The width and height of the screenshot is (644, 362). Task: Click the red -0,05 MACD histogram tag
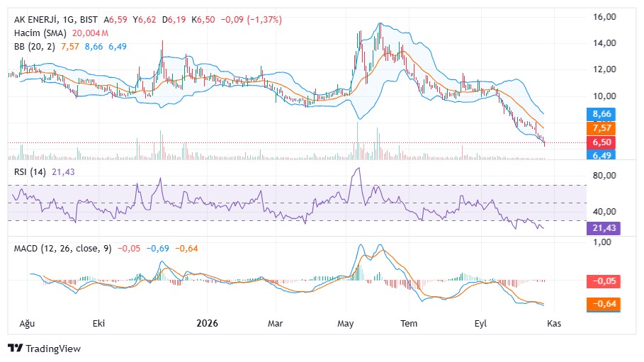pos(604,281)
